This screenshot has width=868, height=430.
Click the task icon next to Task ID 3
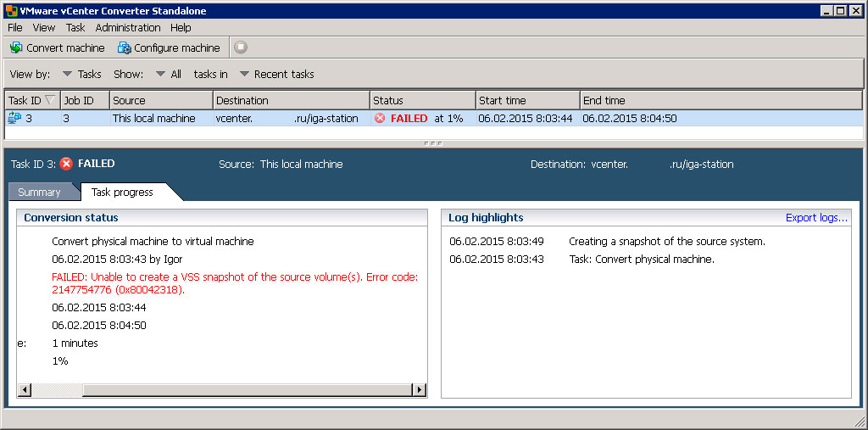point(14,118)
